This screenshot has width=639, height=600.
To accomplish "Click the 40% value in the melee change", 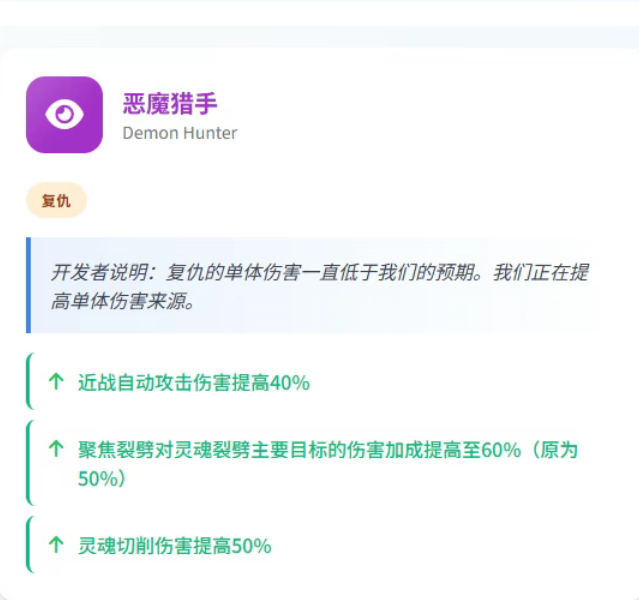I will 290,383.
